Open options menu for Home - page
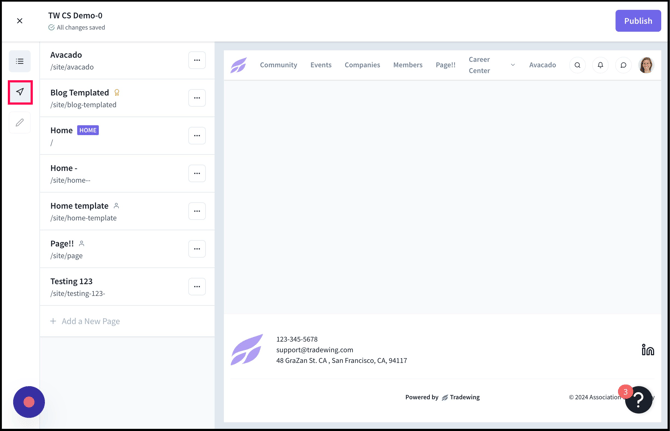The width and height of the screenshot is (670, 431). tap(197, 173)
